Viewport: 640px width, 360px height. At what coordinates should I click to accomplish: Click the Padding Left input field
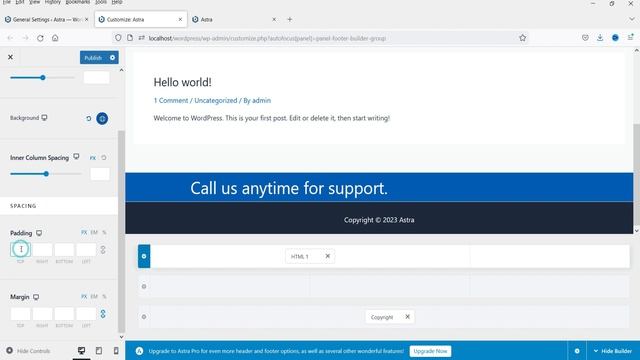pos(87,249)
